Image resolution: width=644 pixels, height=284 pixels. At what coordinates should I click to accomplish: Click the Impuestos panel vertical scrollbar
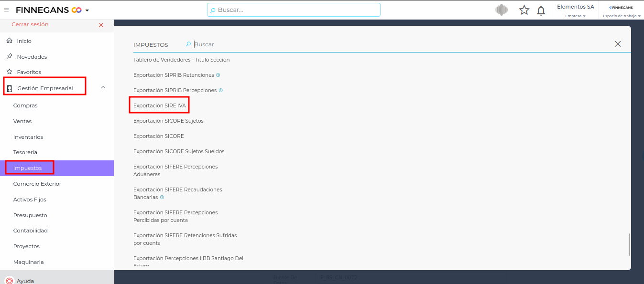coord(629,244)
